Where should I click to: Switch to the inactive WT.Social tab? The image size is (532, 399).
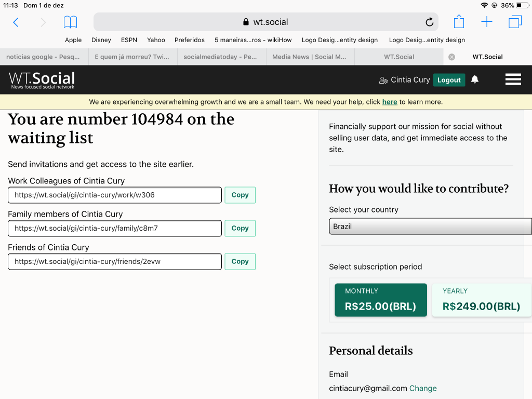tap(399, 57)
